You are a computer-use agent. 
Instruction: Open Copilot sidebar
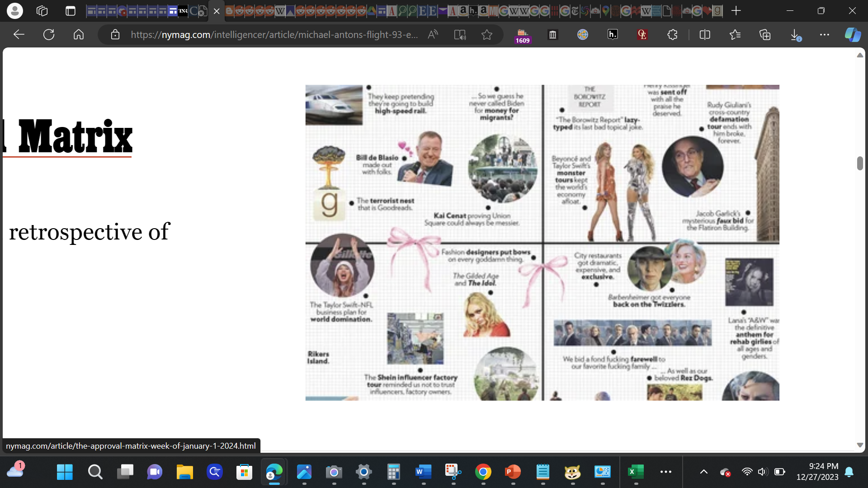coord(853,34)
